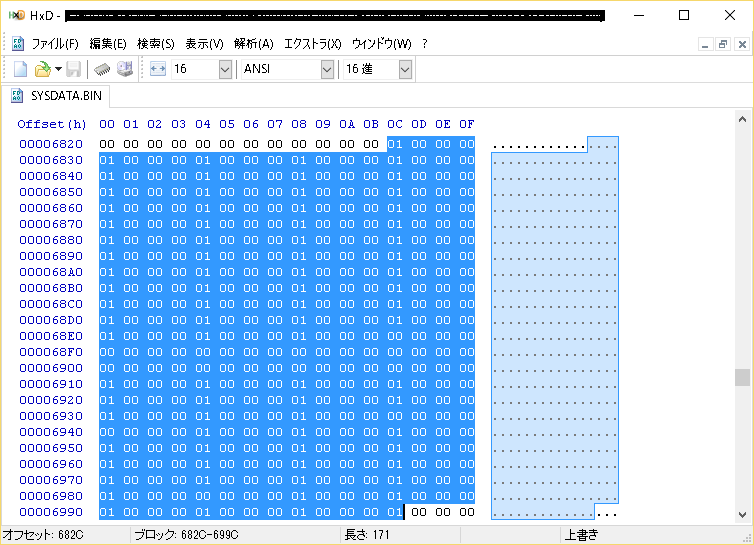The height and width of the screenshot is (545, 754).
Task: Select the SYSDATA.BIN tab
Action: [58, 97]
